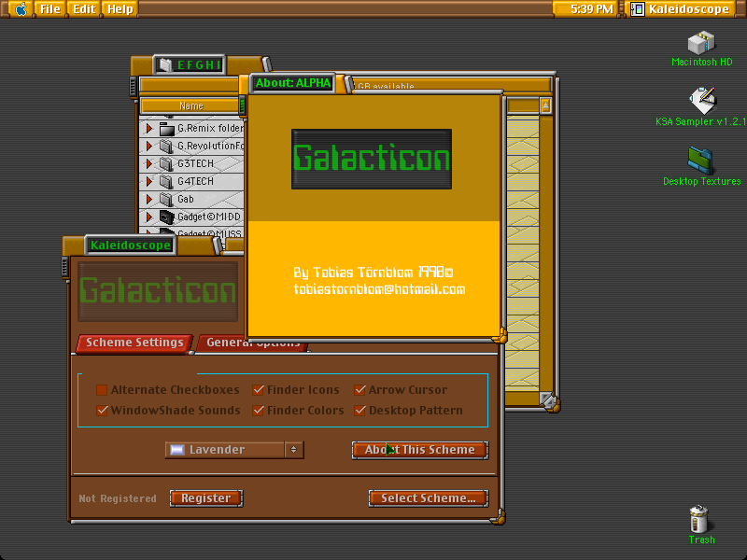Expand the G.RevolutionFo folder row

pyautogui.click(x=149, y=147)
